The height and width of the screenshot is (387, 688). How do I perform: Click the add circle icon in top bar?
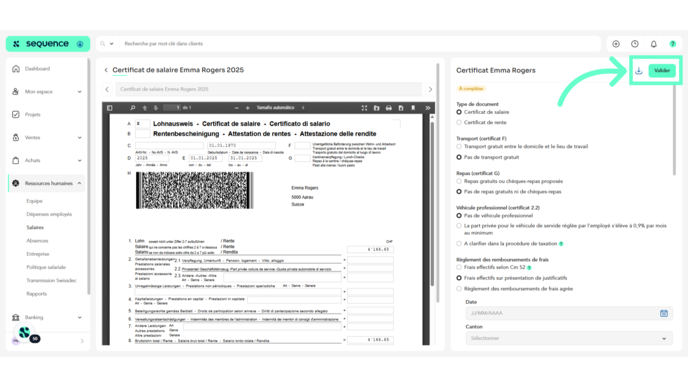[x=616, y=44]
